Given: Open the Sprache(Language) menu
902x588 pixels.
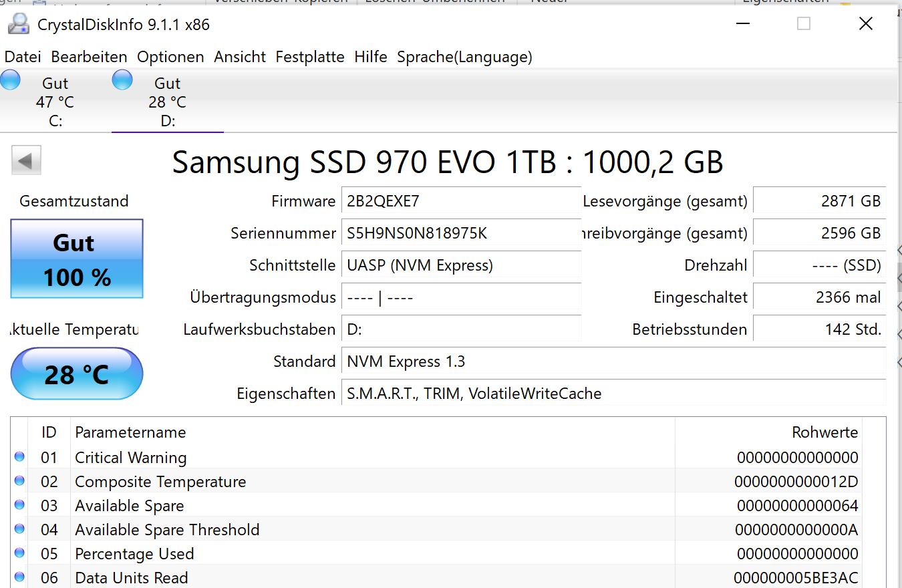Looking at the screenshot, I should (x=464, y=57).
